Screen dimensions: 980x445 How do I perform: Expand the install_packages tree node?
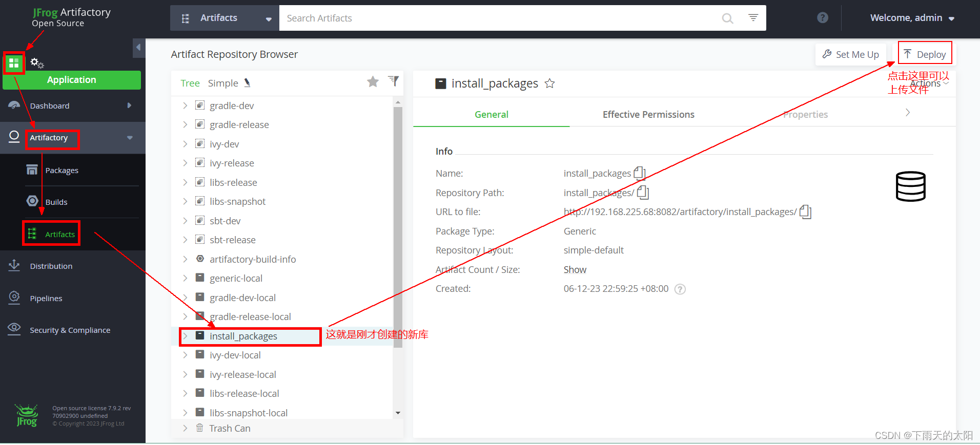point(185,336)
